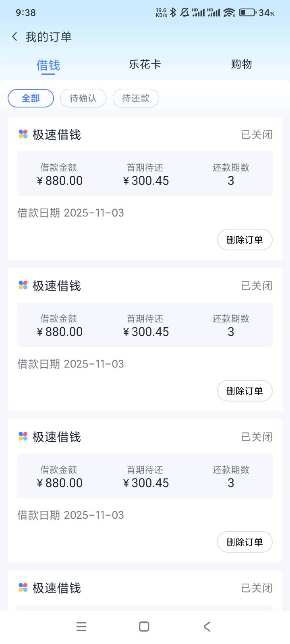Select the 待还款 filter chip
The height and width of the screenshot is (644, 290).
pos(136,98)
